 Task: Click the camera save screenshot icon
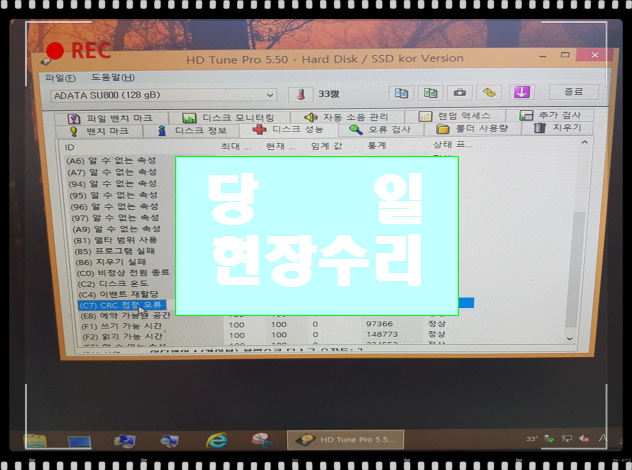459,93
